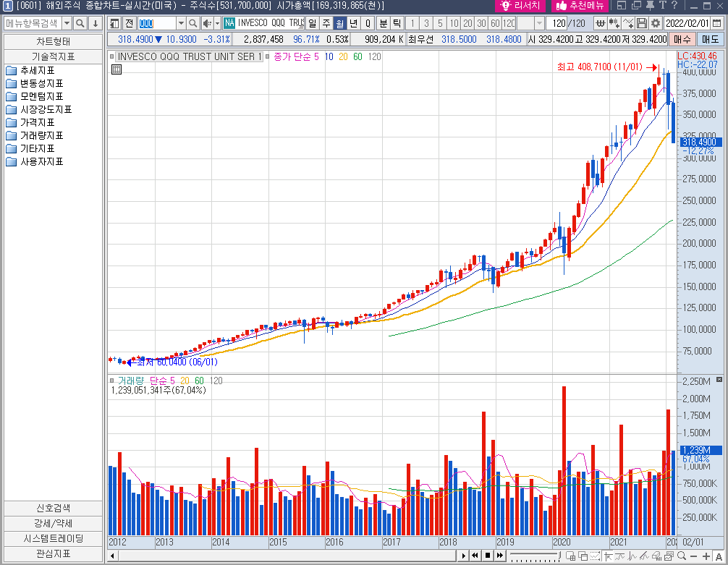Screen dimensions: 728x565
Task: Open the 신호검색 signal search tab
Action: 53,509
